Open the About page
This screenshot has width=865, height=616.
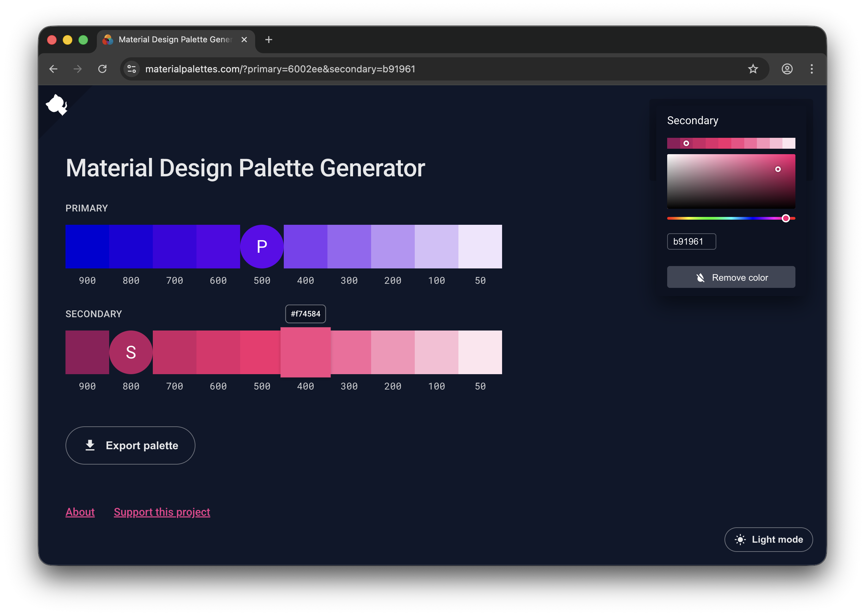80,512
